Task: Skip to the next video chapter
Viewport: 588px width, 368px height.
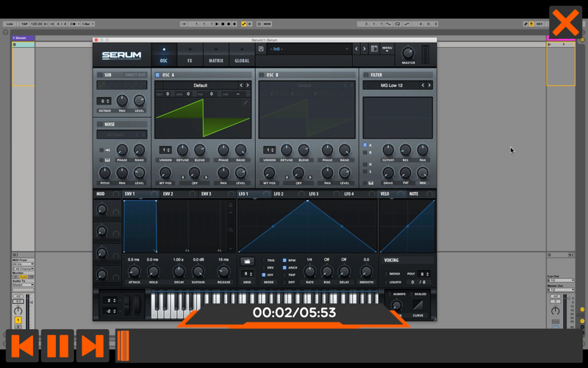Action: (93, 345)
